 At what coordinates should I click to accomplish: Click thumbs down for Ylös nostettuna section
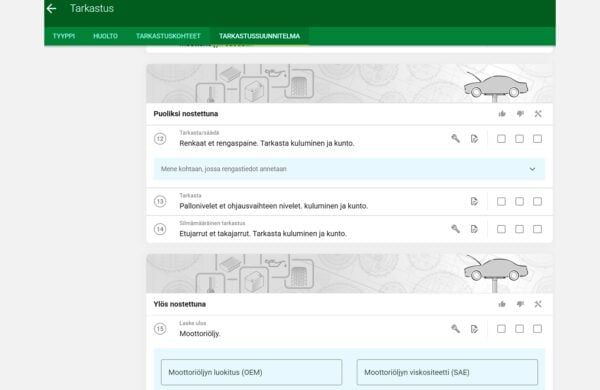520,304
